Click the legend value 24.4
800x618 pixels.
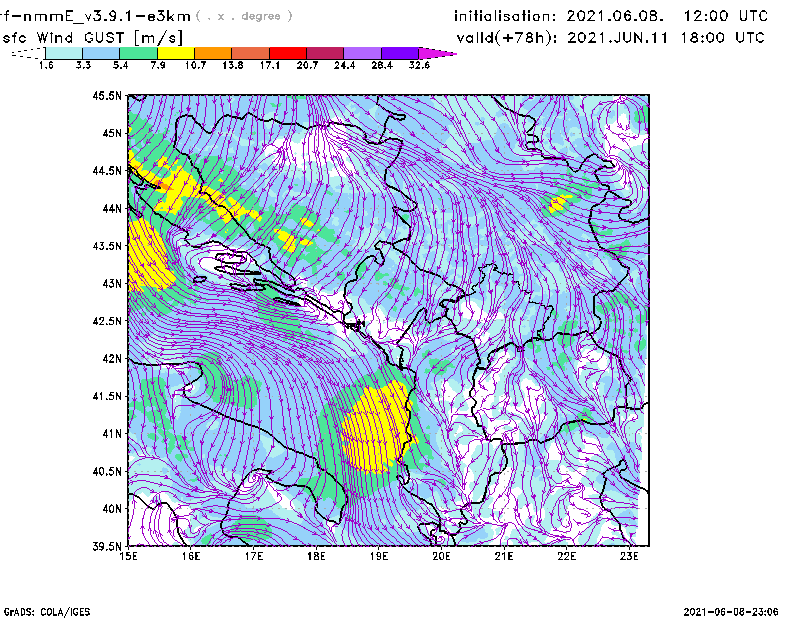[x=344, y=65]
